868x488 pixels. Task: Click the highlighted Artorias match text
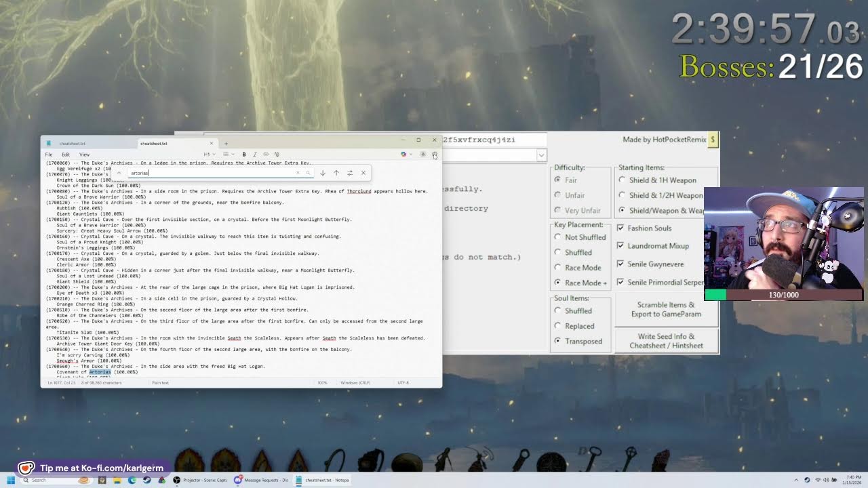pyautogui.click(x=100, y=372)
